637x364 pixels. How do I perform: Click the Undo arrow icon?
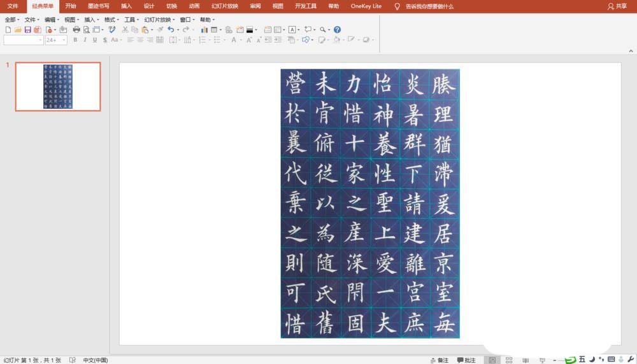coord(171,30)
